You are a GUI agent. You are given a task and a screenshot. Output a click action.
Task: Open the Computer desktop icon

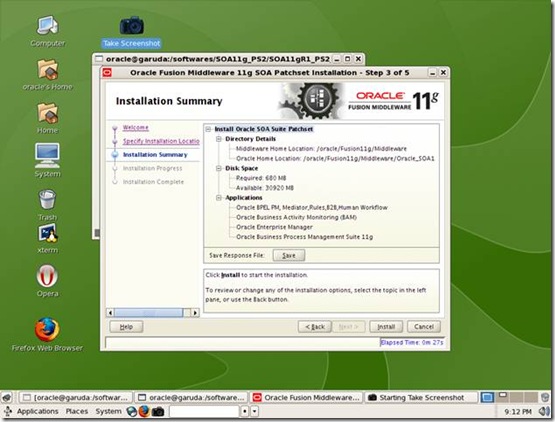point(47,31)
